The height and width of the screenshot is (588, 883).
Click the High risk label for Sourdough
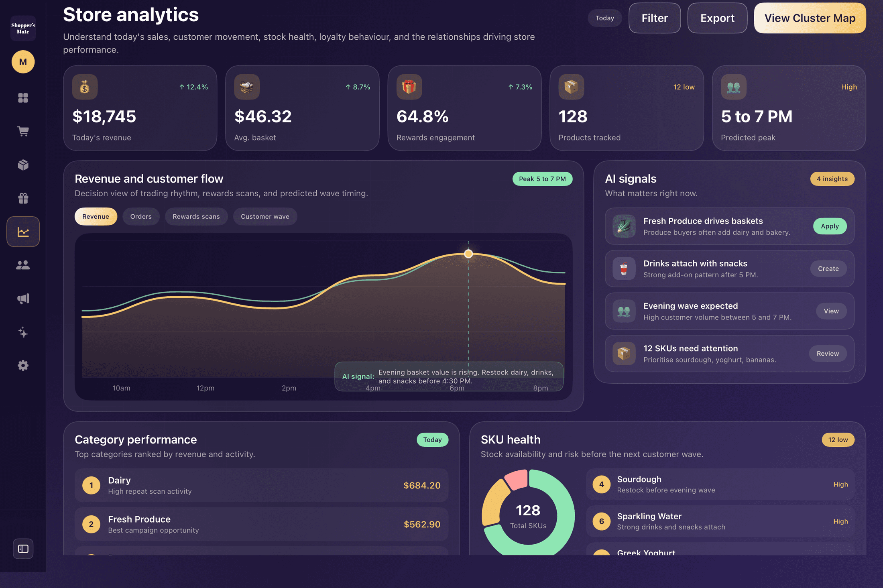[840, 484]
